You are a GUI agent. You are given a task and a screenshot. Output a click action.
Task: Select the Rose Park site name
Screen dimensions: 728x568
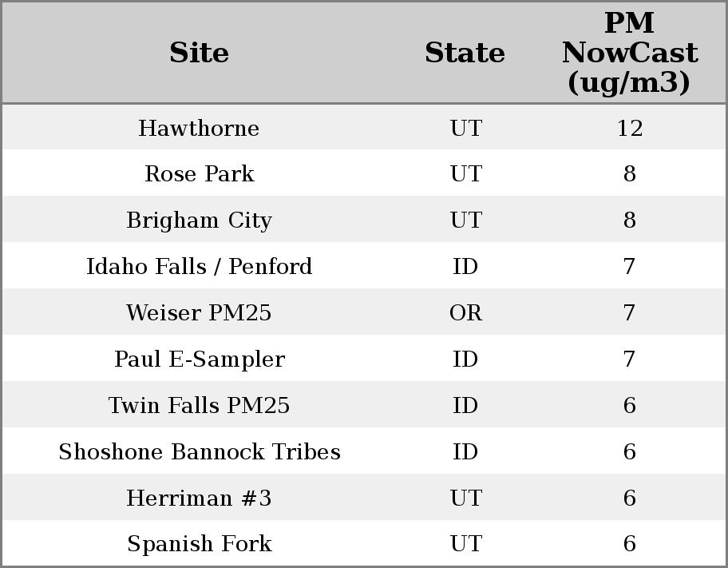[x=199, y=174]
